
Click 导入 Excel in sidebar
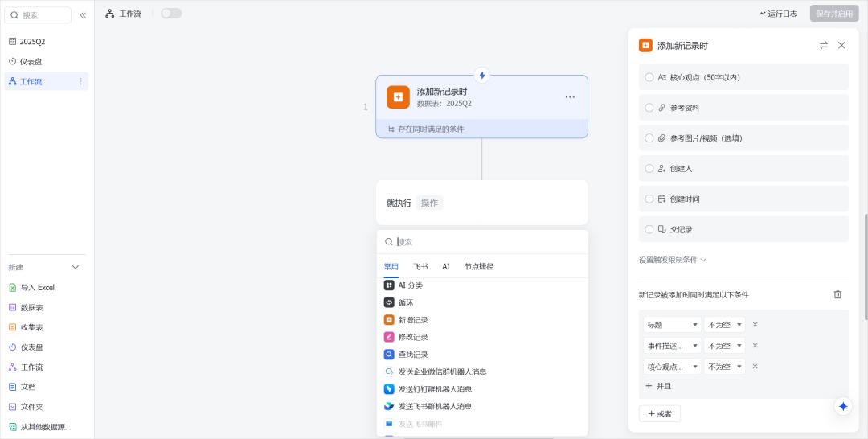click(46, 287)
